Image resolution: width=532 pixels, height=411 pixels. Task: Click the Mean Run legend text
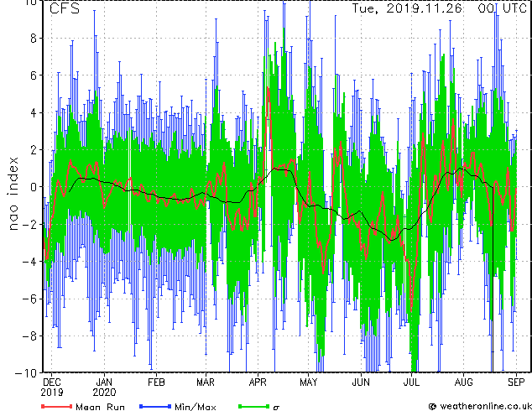click(100, 407)
